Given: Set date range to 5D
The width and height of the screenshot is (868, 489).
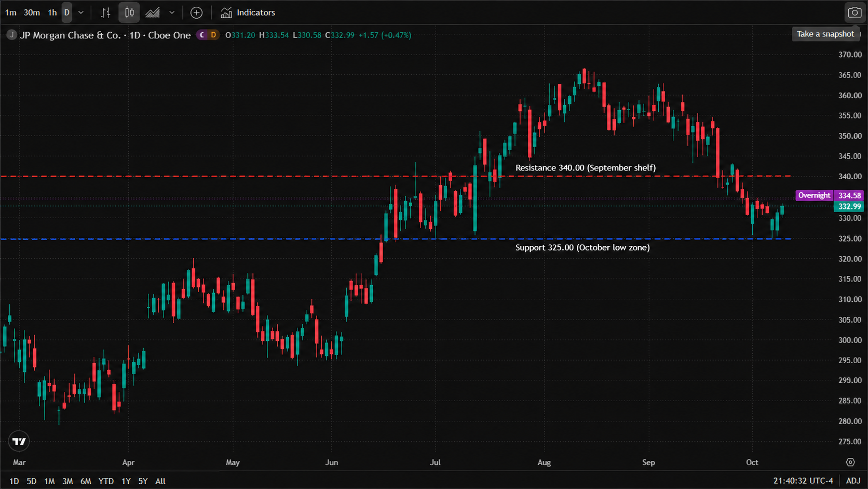Looking at the screenshot, I should click(32, 481).
